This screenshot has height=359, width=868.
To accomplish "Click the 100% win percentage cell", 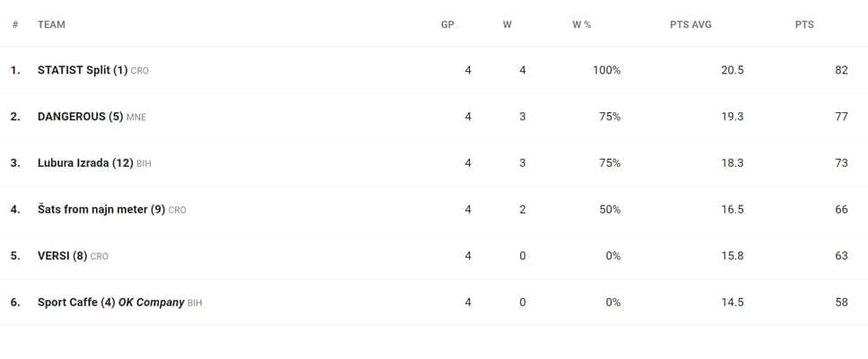I will pyautogui.click(x=606, y=70).
